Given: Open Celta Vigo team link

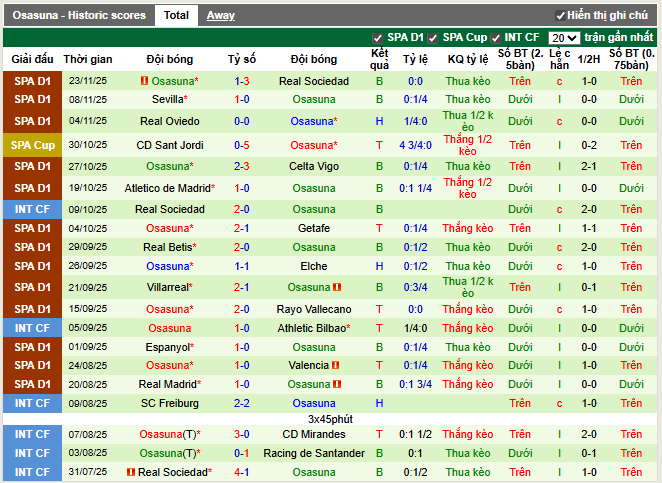Looking at the screenshot, I should tap(314, 166).
